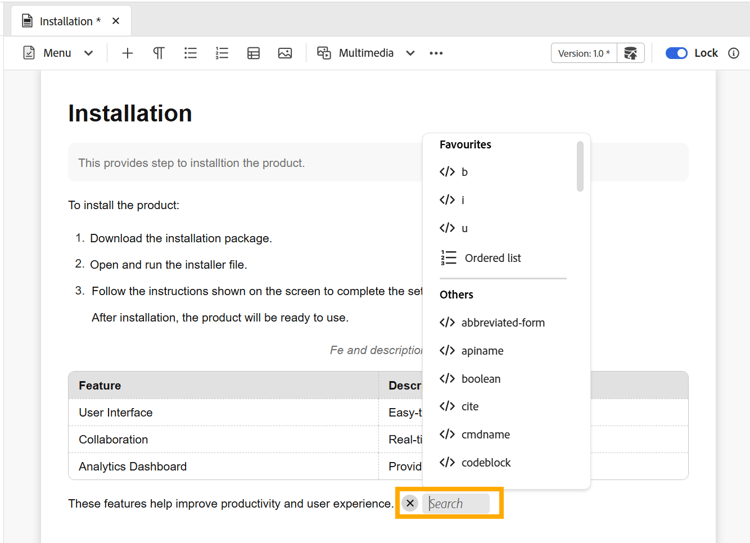Expand the Menu dropdown arrow

88,53
